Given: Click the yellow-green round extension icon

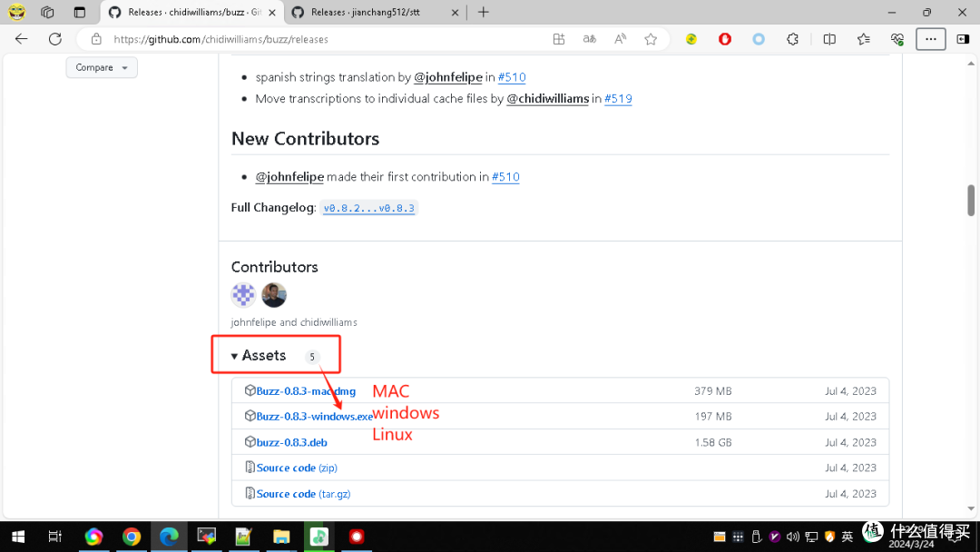Looking at the screenshot, I should [691, 39].
